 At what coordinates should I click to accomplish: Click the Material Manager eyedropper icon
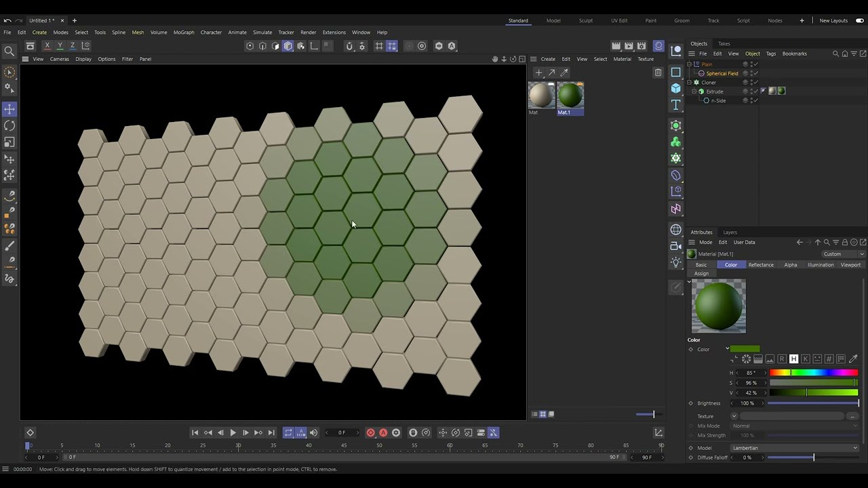pyautogui.click(x=564, y=73)
